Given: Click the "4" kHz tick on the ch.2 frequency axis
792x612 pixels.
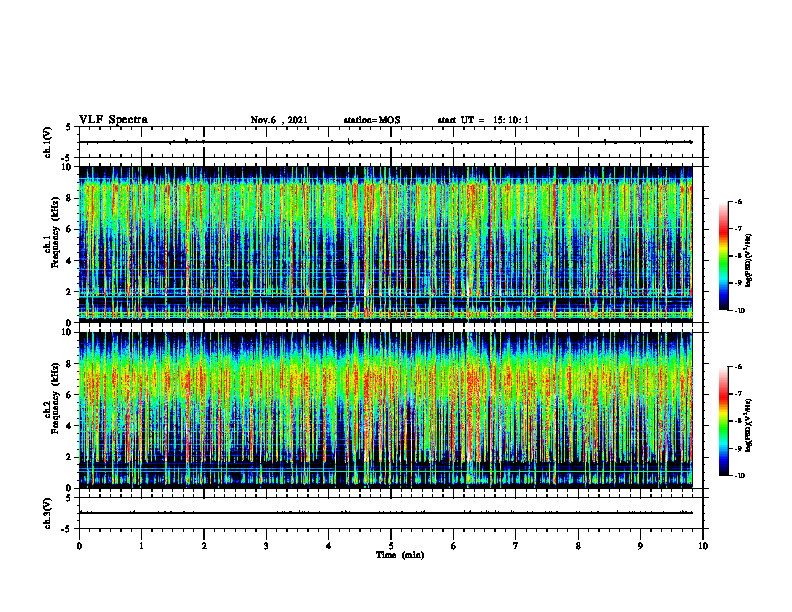Looking at the screenshot, I should tap(69, 426).
